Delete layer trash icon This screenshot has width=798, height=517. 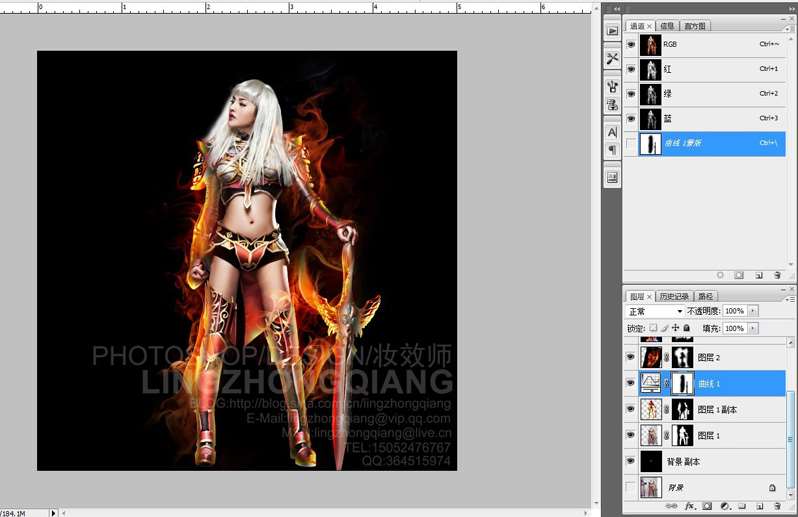(x=777, y=506)
